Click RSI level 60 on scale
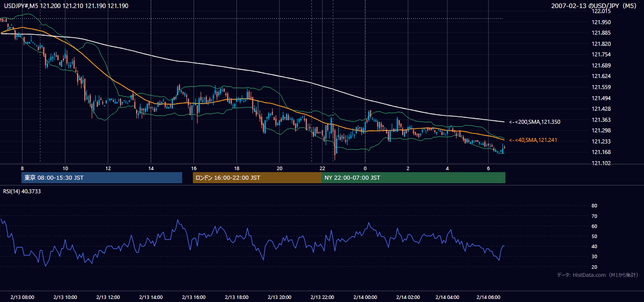644x302 pixels. click(x=594, y=226)
